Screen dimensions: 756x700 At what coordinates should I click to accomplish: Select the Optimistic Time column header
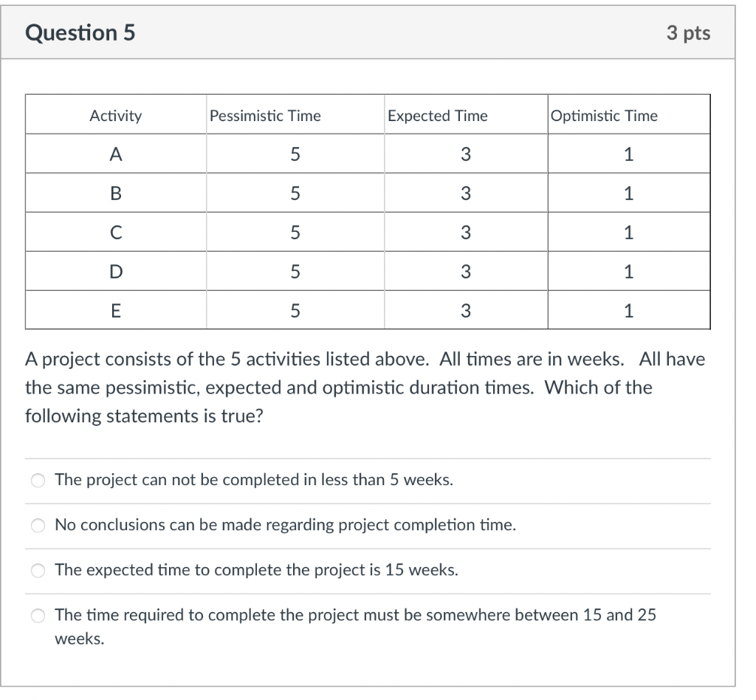pyautogui.click(x=603, y=115)
